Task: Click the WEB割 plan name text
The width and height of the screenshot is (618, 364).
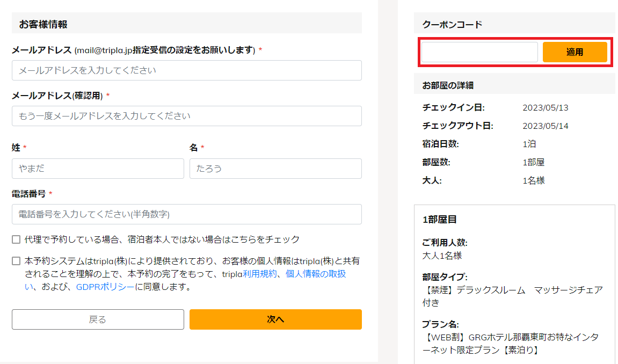Action: (511, 344)
